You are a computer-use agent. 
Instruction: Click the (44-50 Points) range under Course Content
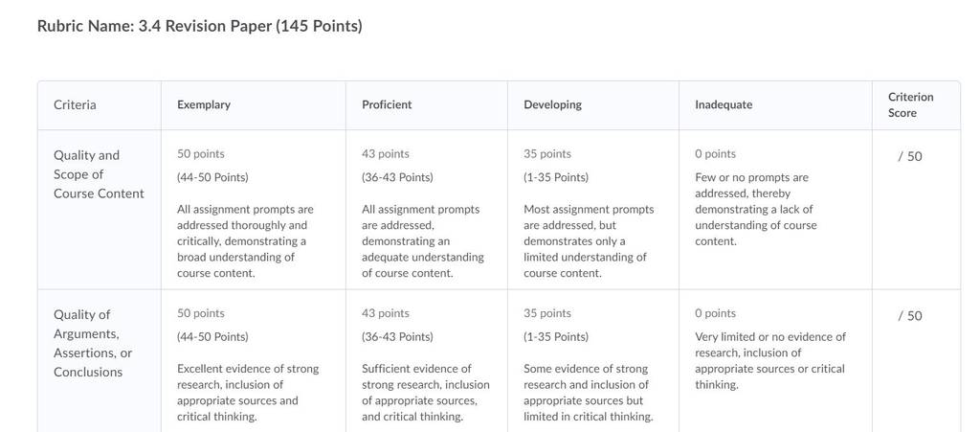coord(212,177)
